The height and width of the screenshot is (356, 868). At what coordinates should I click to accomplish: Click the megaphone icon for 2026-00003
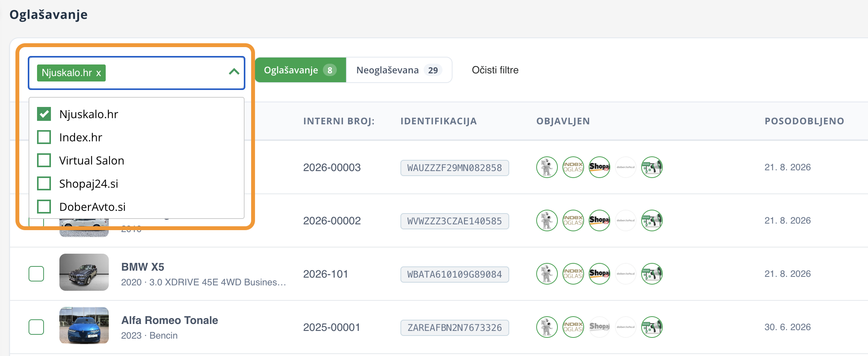coord(652,167)
